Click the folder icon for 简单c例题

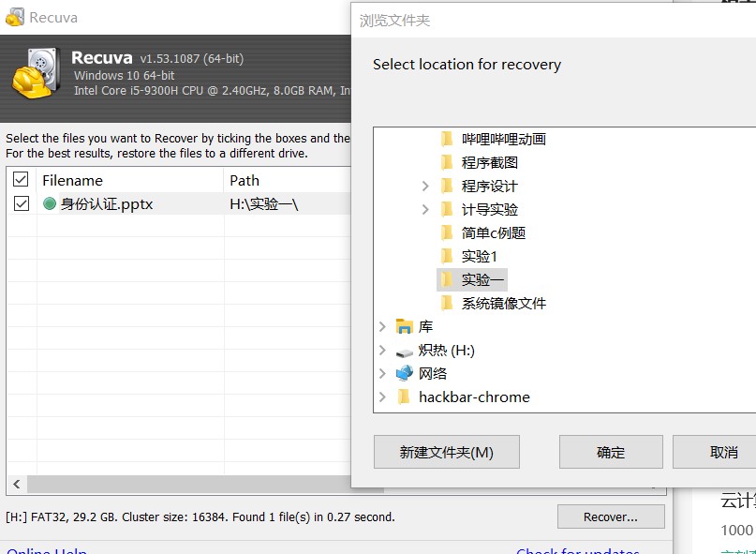point(447,233)
